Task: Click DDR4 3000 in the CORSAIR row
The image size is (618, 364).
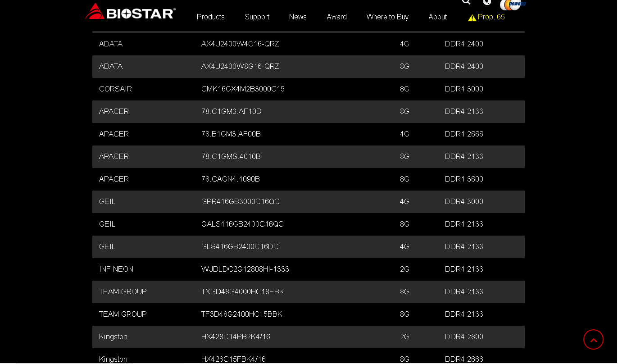Action: (464, 89)
